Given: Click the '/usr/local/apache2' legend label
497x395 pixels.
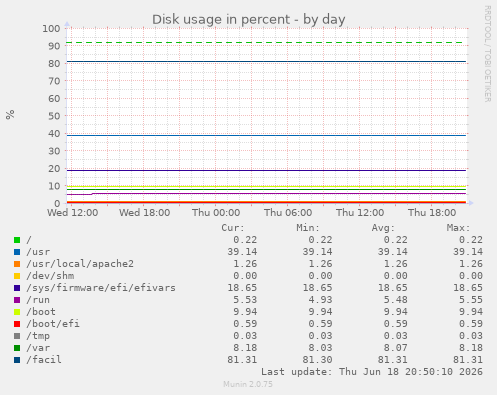Looking at the screenshot, I should pos(80,264).
